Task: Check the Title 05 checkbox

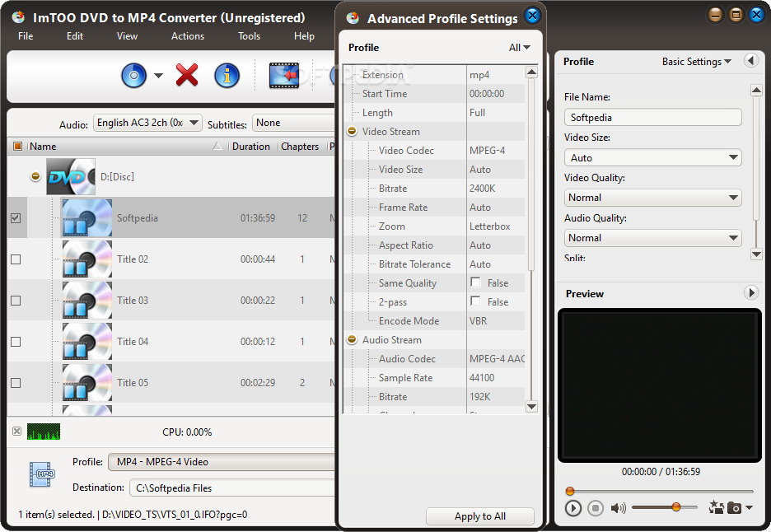Action: (x=16, y=383)
